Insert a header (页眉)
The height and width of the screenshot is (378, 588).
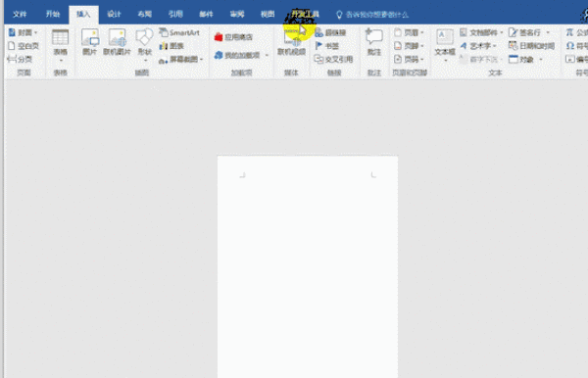(x=409, y=32)
